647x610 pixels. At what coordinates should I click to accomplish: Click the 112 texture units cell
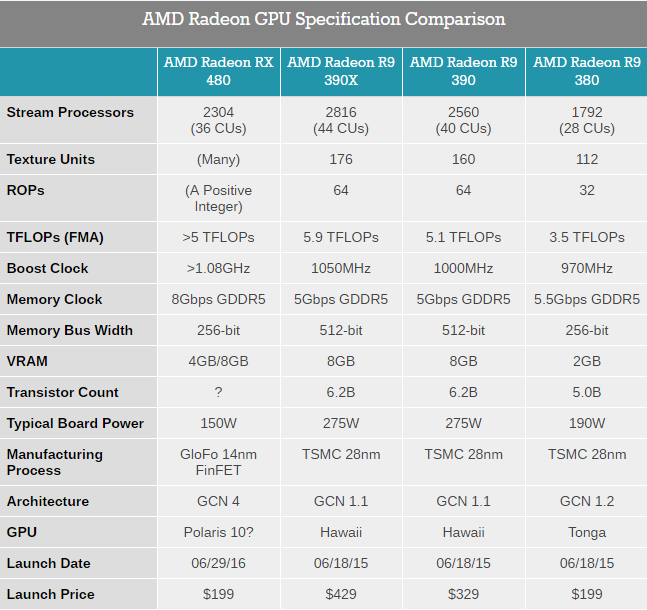click(587, 159)
